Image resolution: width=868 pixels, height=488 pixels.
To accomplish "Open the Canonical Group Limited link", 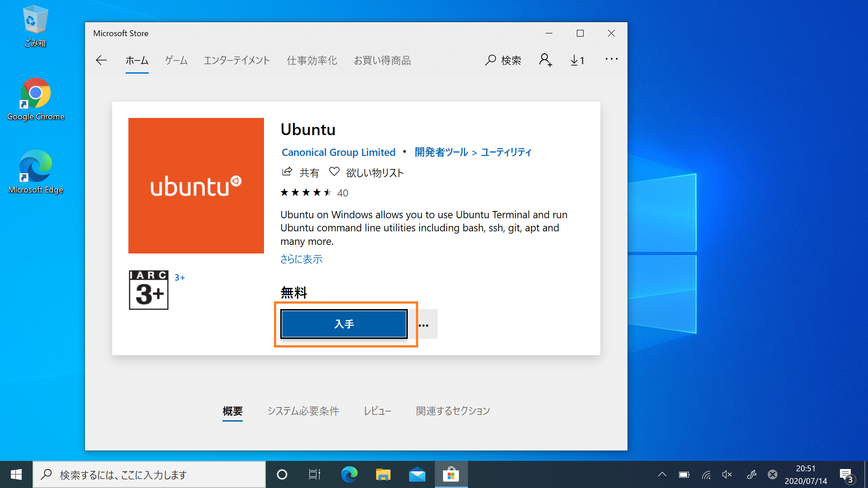I will tap(338, 152).
